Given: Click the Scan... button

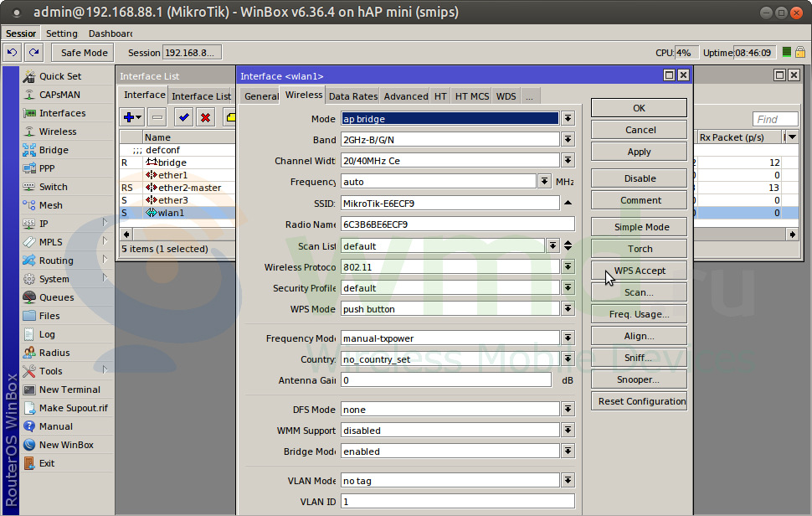Looking at the screenshot, I should pyautogui.click(x=639, y=292).
